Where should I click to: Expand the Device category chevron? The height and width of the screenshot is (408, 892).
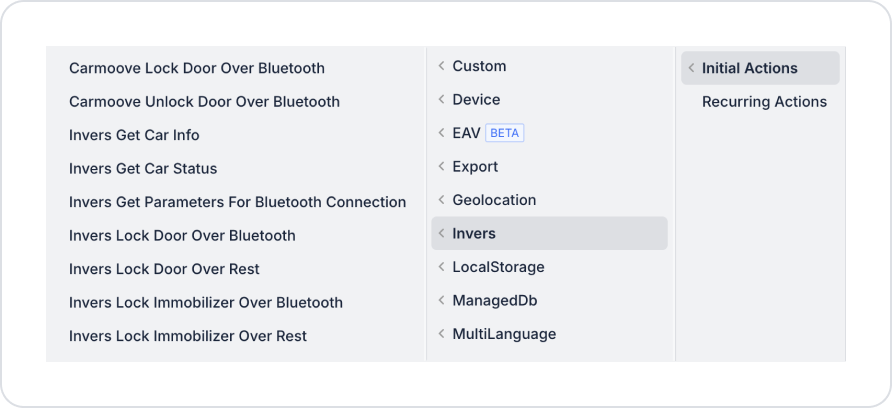click(x=441, y=100)
